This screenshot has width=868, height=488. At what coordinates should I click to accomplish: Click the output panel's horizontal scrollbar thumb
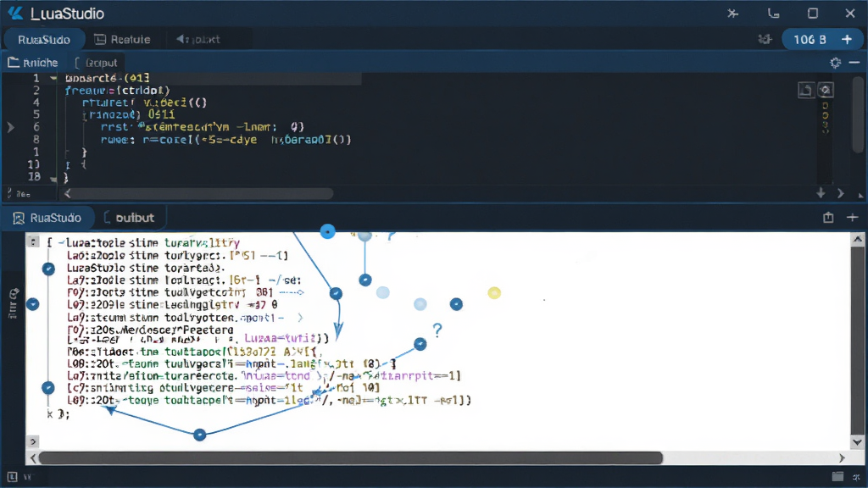pos(351,458)
